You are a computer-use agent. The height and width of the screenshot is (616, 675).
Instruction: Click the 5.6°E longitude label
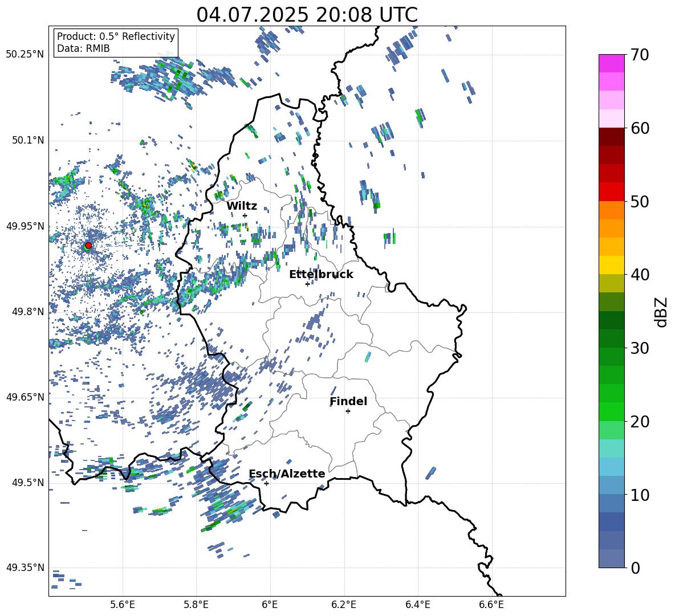[123, 605]
